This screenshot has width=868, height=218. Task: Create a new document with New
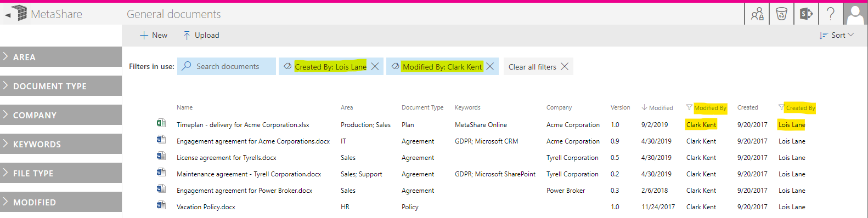pos(154,35)
